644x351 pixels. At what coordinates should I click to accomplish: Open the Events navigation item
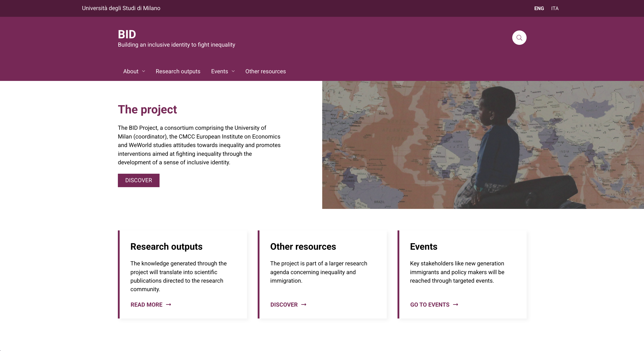click(x=220, y=71)
